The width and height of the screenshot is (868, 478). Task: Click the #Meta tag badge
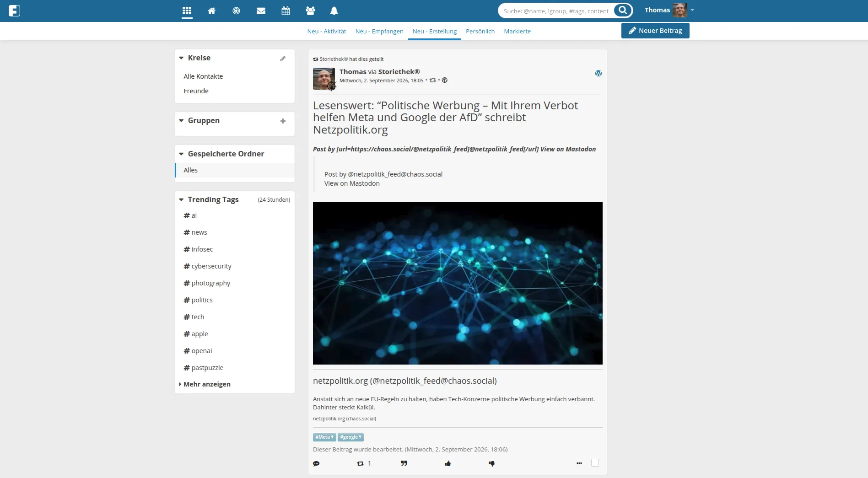(324, 437)
